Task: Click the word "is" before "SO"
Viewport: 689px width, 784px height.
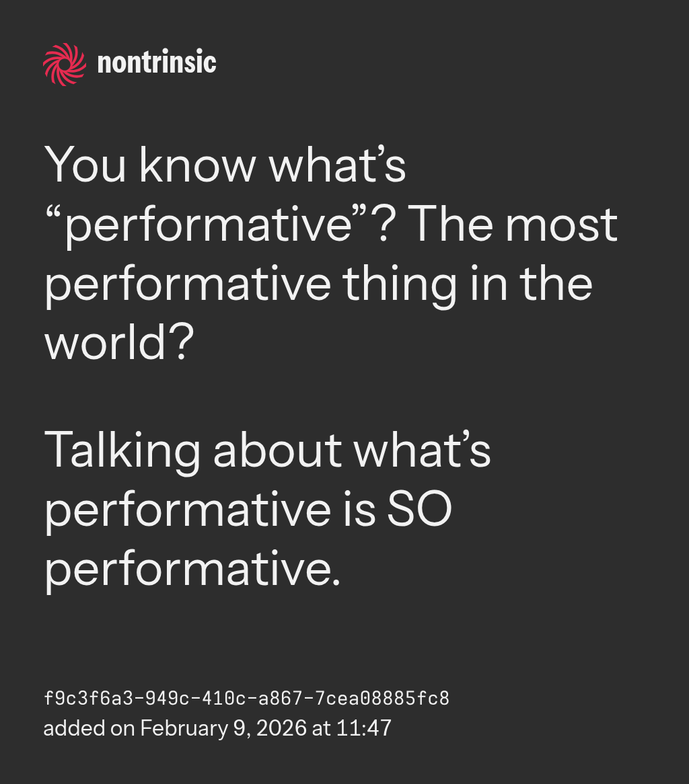Action: [361, 509]
